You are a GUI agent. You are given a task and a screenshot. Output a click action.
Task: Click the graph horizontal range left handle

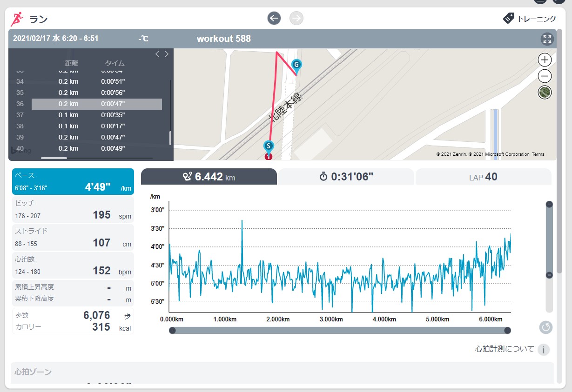[172, 330]
